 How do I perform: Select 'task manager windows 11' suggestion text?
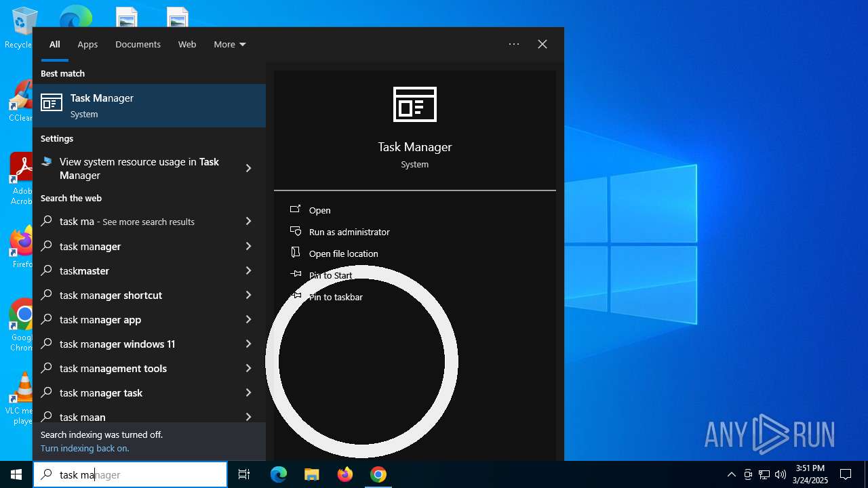click(117, 344)
